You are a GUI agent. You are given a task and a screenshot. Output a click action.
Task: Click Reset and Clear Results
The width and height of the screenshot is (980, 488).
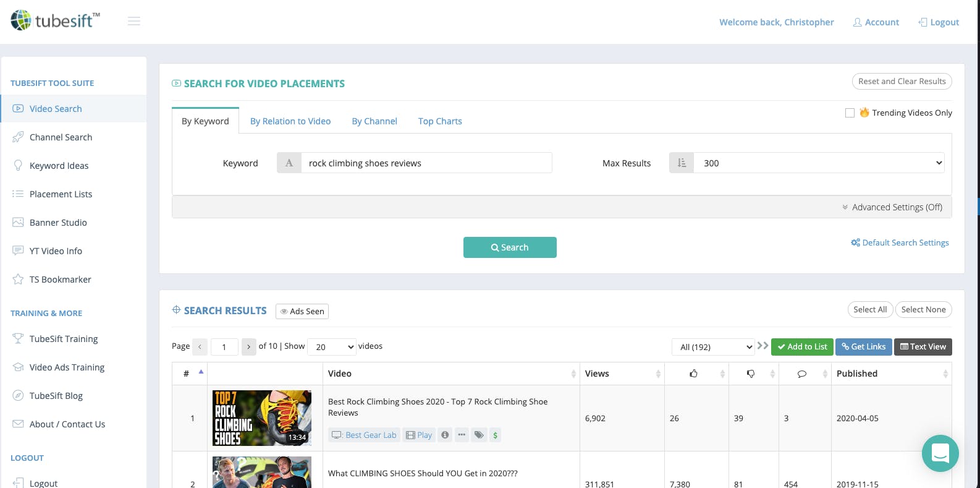(x=902, y=81)
